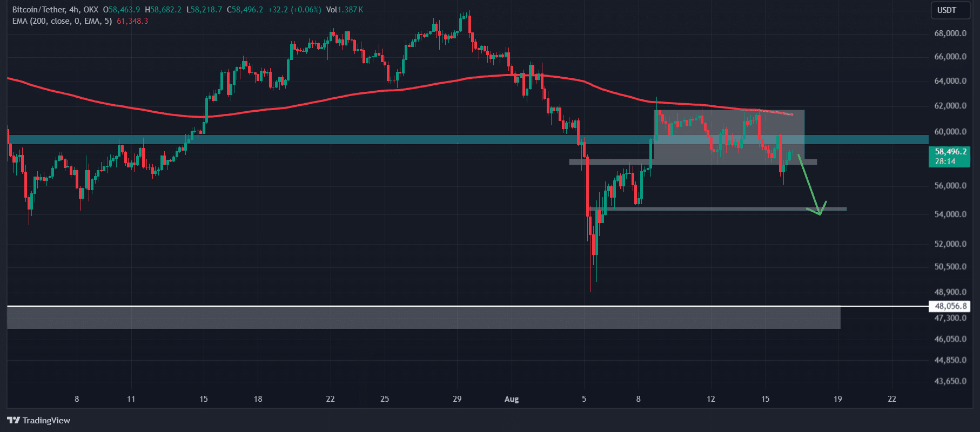
Task: Click the 46,050.0 price axis label
Action: (x=950, y=339)
